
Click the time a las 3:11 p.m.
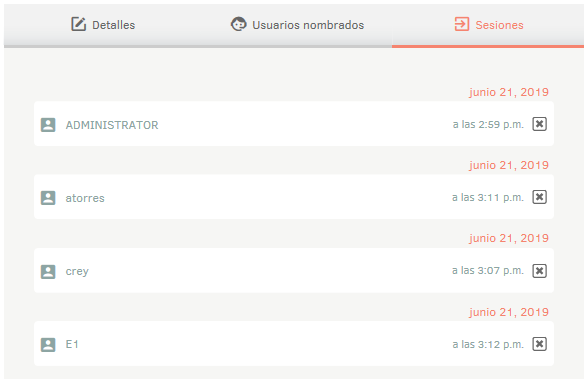tap(488, 198)
